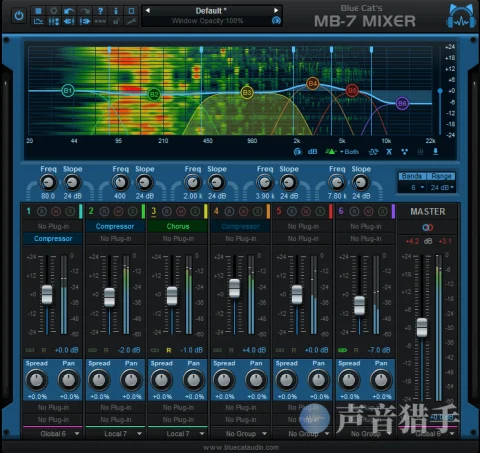Open band 1 Global 6 group dropdown

pos(53,434)
